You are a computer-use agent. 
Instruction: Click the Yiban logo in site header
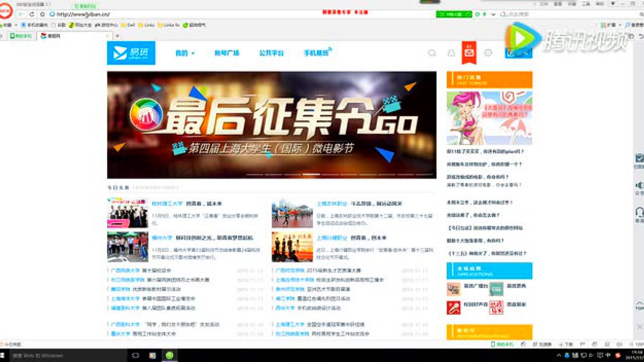[131, 53]
